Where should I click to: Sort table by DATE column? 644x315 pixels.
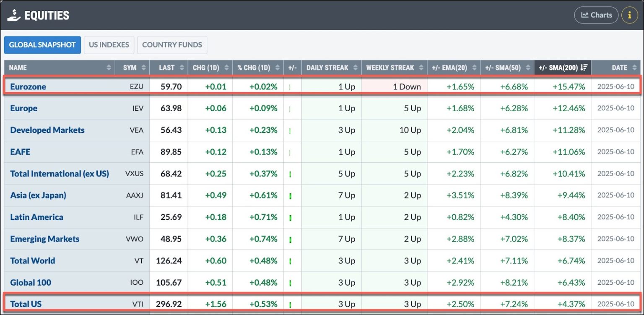616,68
